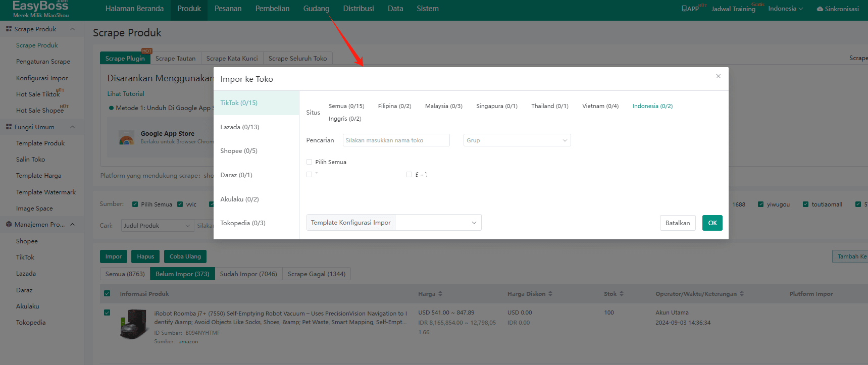Click the Batalkan button

[x=678, y=223]
